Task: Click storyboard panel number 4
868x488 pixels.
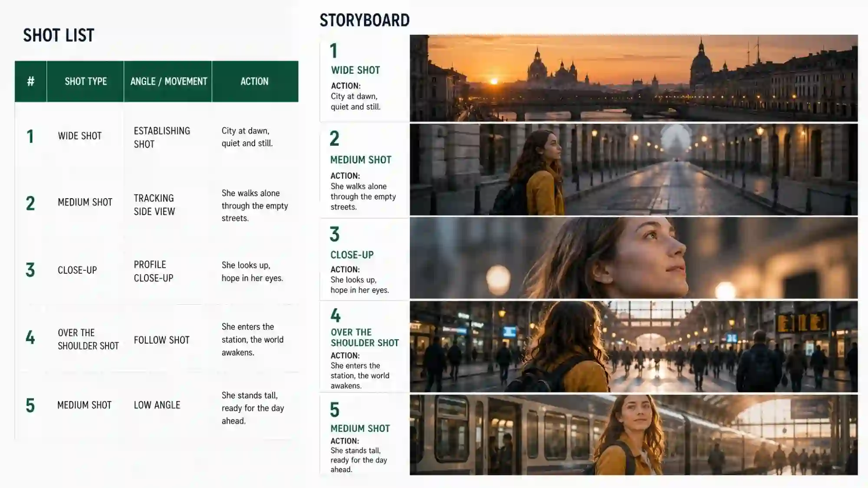Action: tap(335, 315)
